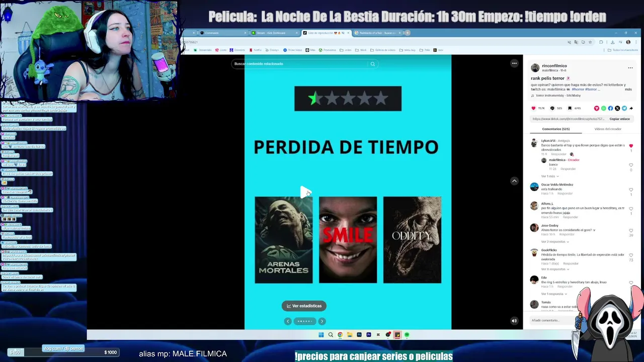Bookmark page with star icon in address bar
644x362 pixels.
pyautogui.click(x=590, y=42)
